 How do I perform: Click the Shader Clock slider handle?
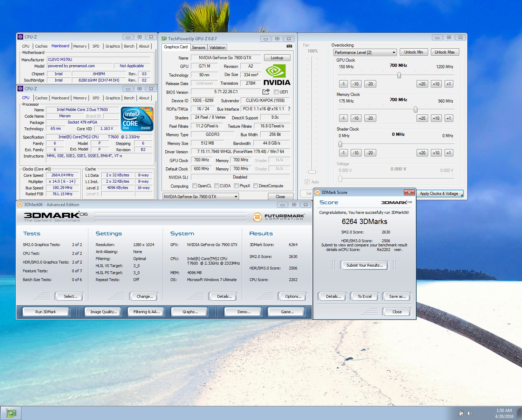pyautogui.click(x=340, y=144)
